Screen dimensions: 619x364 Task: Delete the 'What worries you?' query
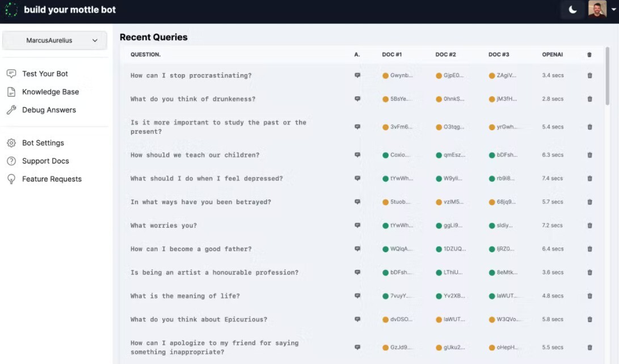tap(589, 226)
